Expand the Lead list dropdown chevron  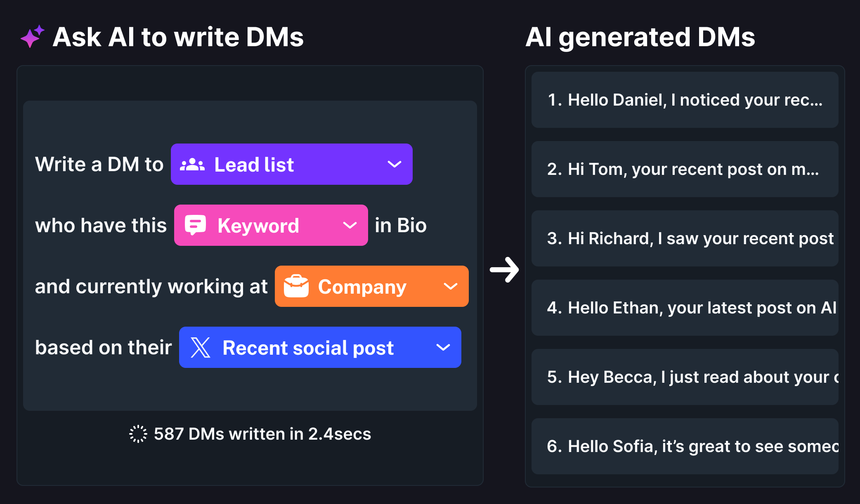395,164
